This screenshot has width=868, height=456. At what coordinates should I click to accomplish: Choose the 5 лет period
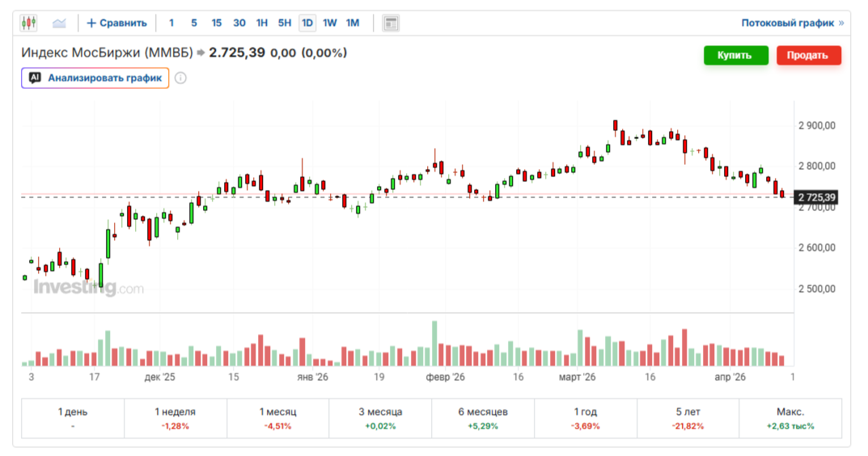pyautogui.click(x=688, y=418)
